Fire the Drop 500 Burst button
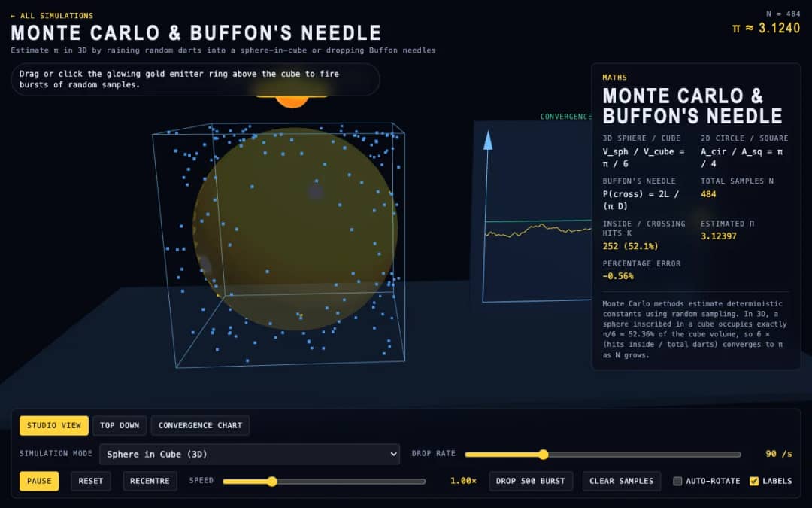 tap(531, 481)
